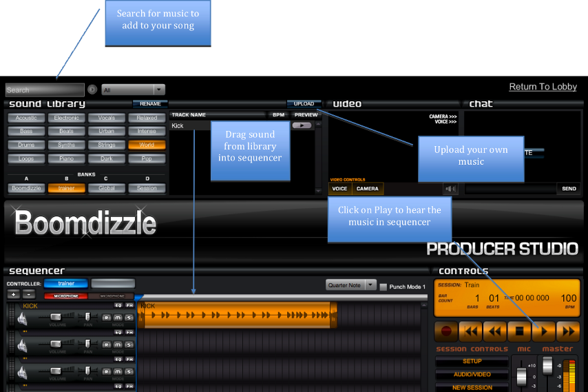
Task: Click the red Record button
Action: (446, 331)
